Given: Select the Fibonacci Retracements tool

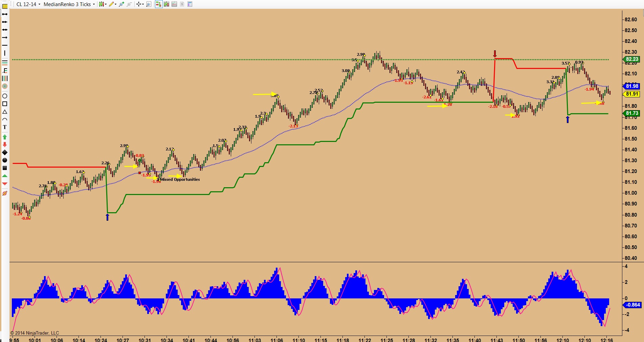Looking at the screenshot, I should point(5,63).
